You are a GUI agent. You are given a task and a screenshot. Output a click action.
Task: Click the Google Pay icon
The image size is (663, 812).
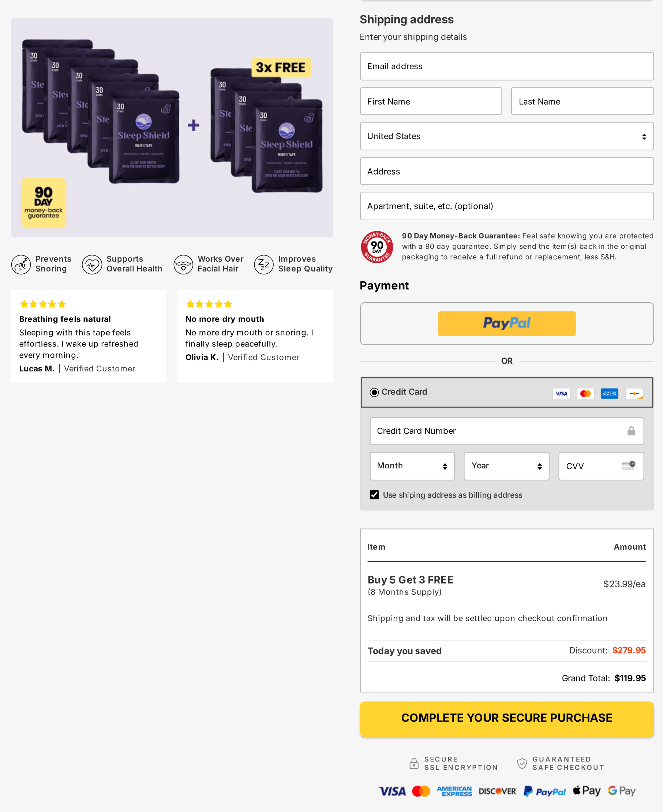coord(621,791)
